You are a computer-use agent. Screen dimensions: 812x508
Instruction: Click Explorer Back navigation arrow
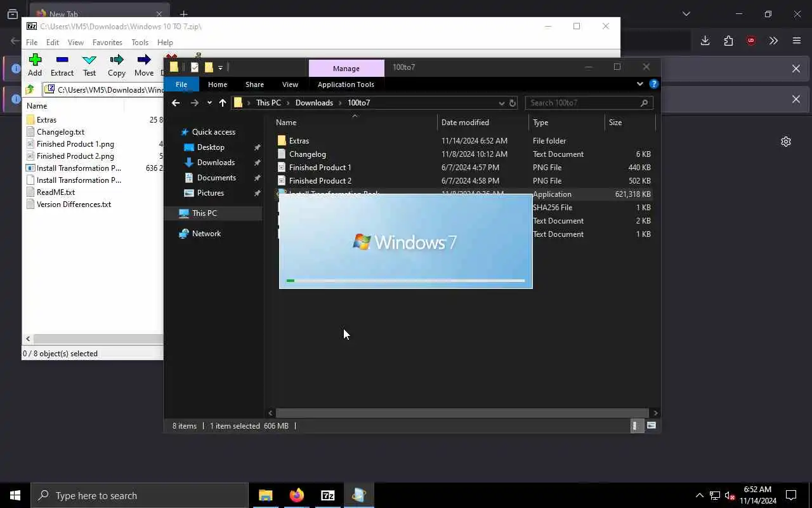[x=176, y=103]
